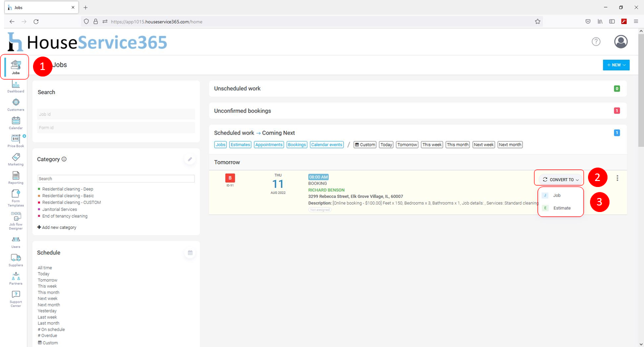Reload the page in the browser
This screenshot has width=644, height=347.
(36, 21)
